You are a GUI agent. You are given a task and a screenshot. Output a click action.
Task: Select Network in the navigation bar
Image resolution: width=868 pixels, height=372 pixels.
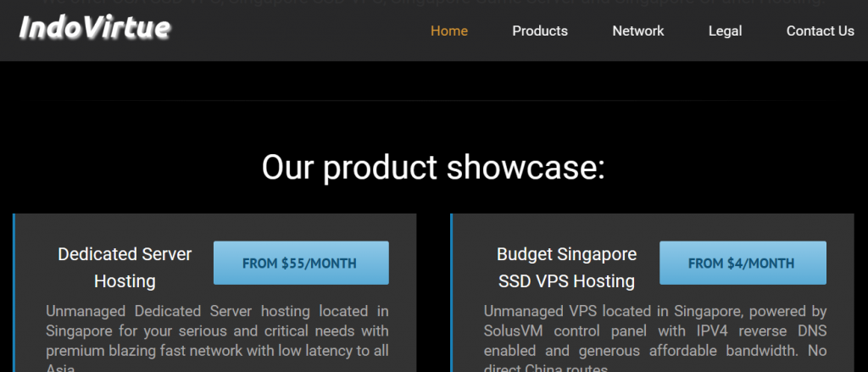click(638, 31)
